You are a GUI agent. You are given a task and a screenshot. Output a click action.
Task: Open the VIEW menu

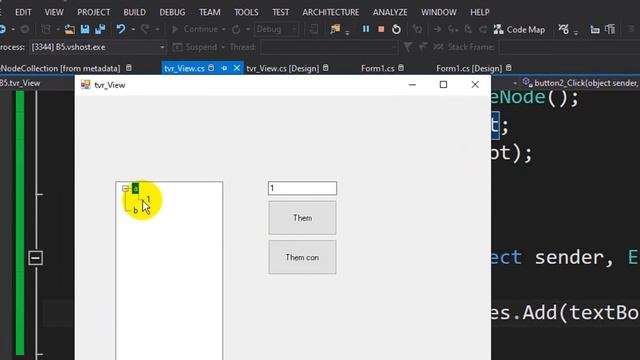(54, 12)
